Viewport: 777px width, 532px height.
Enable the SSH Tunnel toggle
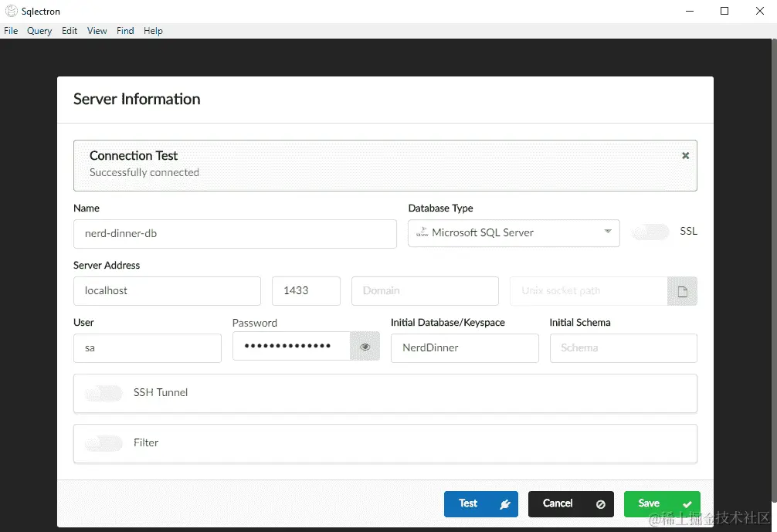coord(103,393)
